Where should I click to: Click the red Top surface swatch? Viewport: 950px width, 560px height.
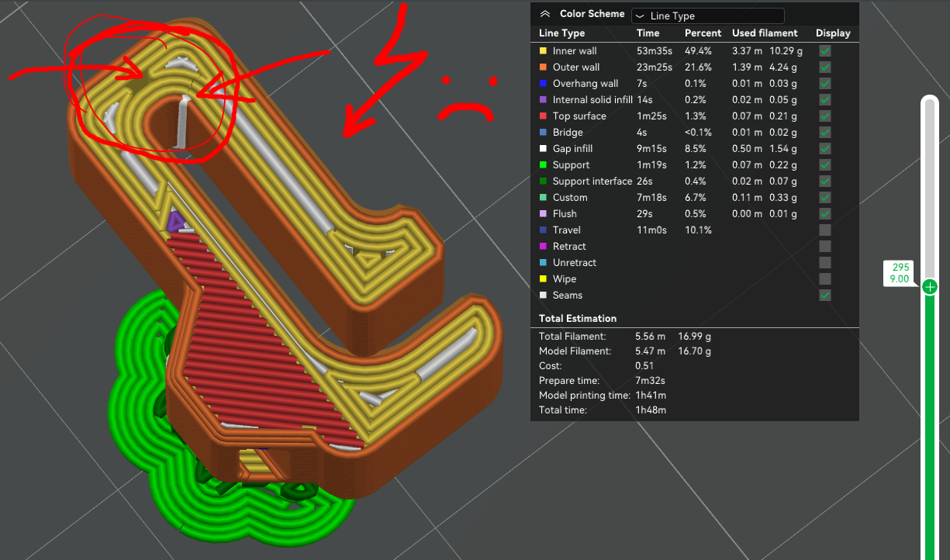544,116
